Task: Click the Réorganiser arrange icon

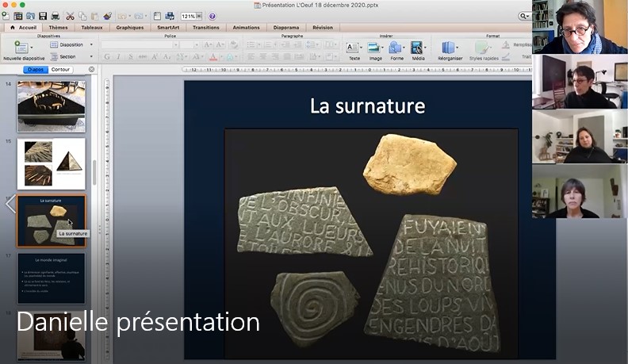Action: 449,50
